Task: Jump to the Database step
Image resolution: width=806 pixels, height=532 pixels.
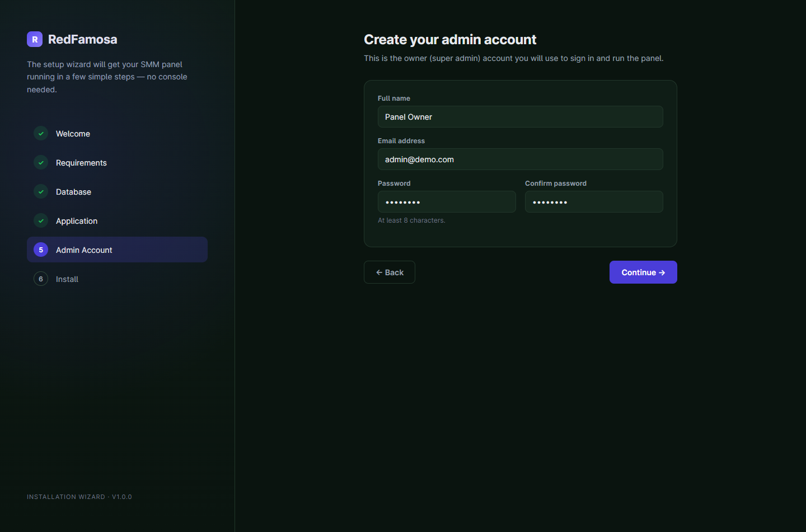Action: 117,191
